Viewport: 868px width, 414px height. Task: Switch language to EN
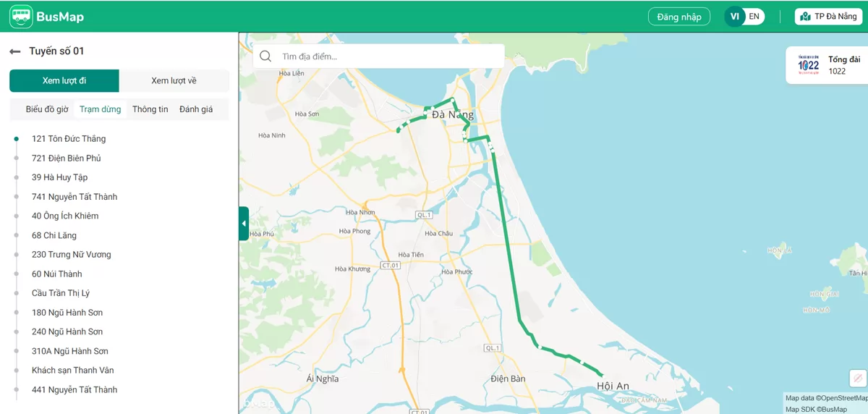tap(754, 17)
